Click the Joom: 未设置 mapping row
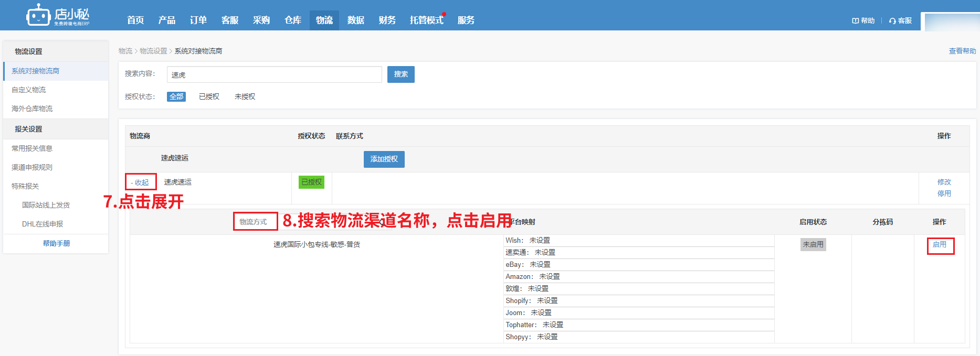The image size is (980, 356). click(639, 312)
